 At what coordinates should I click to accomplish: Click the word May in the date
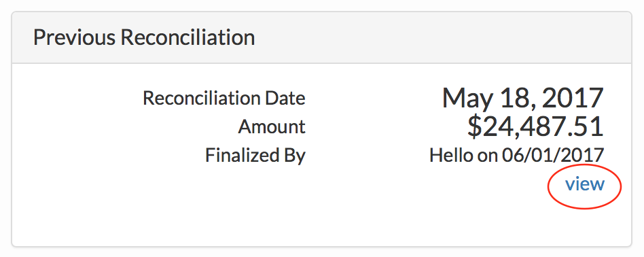pyautogui.click(x=466, y=99)
